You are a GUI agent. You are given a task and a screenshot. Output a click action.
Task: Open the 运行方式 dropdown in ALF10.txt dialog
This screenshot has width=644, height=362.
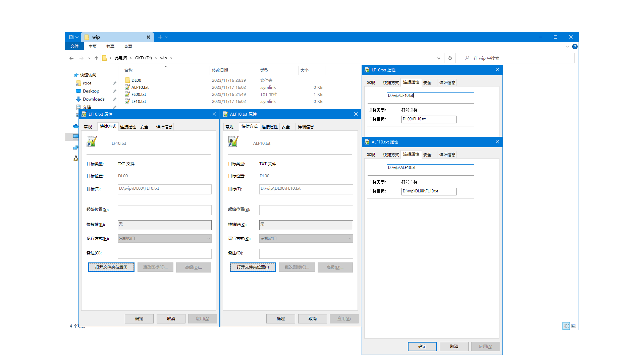click(349, 238)
